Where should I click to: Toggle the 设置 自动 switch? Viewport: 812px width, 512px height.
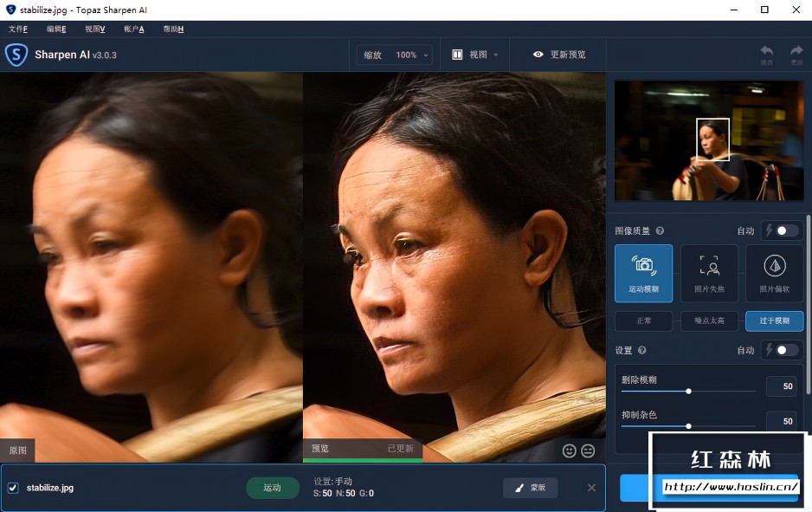(x=785, y=350)
